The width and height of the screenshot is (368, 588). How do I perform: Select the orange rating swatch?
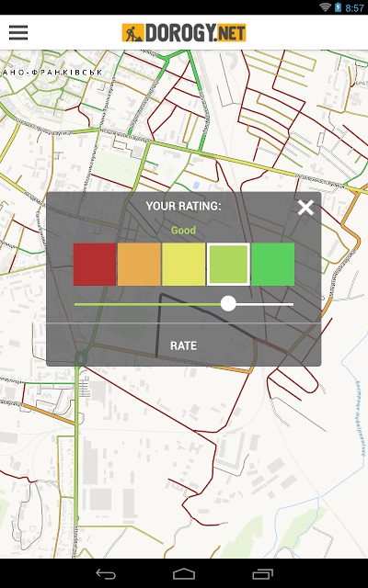(x=139, y=265)
